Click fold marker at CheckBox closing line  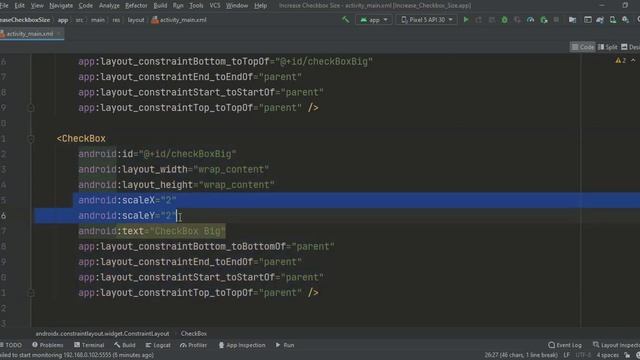coord(31,293)
